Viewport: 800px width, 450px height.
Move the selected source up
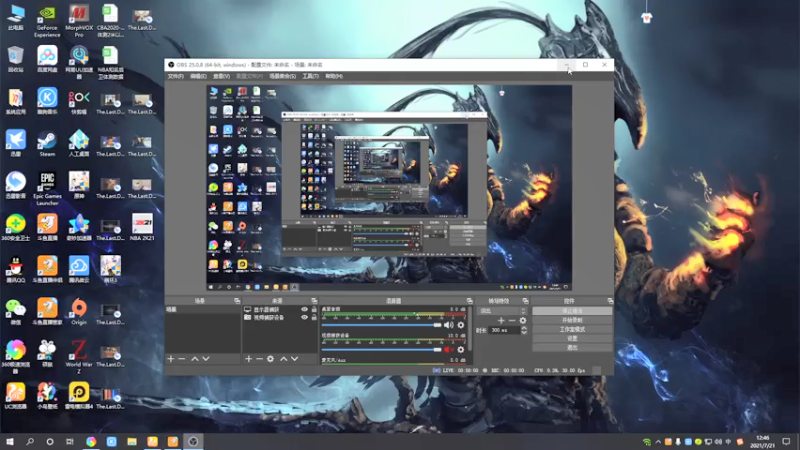[x=284, y=359]
